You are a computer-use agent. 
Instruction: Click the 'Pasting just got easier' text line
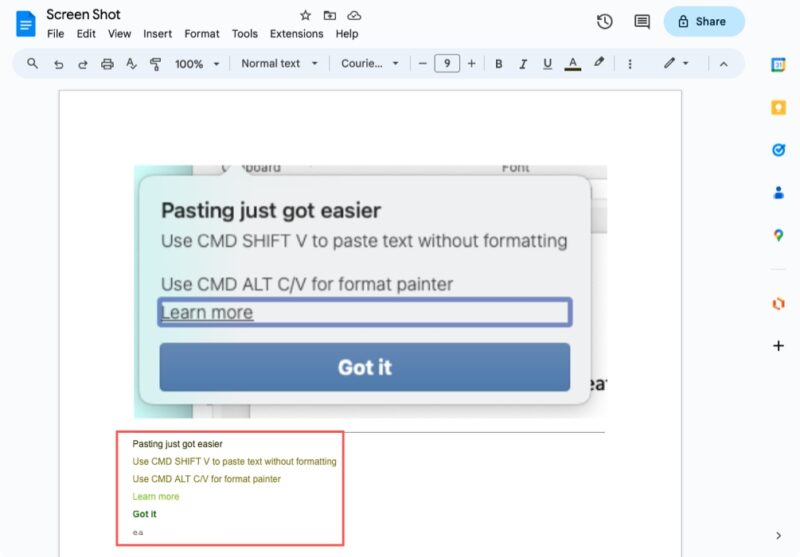tap(178, 444)
